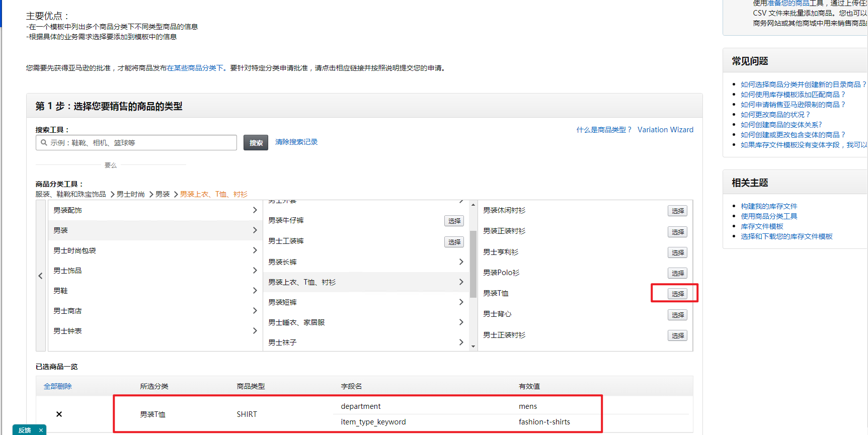Expand the 男士时尚包袋 category
Screen dimensions: 868x435
tap(155, 250)
